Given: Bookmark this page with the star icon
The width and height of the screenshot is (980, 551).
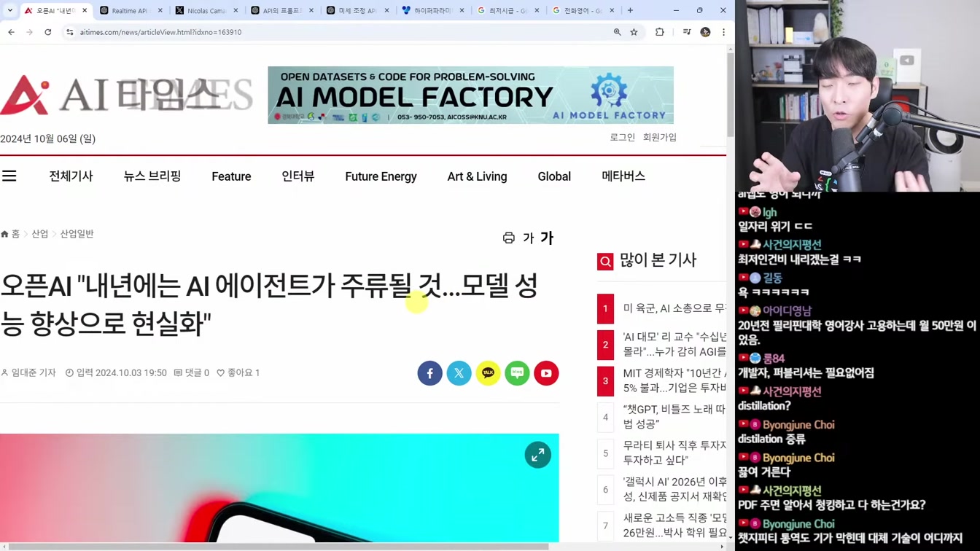Looking at the screenshot, I should [634, 32].
